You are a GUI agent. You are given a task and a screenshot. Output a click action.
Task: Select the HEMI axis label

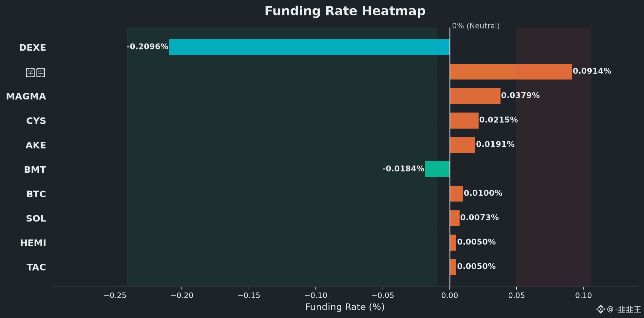point(33,243)
